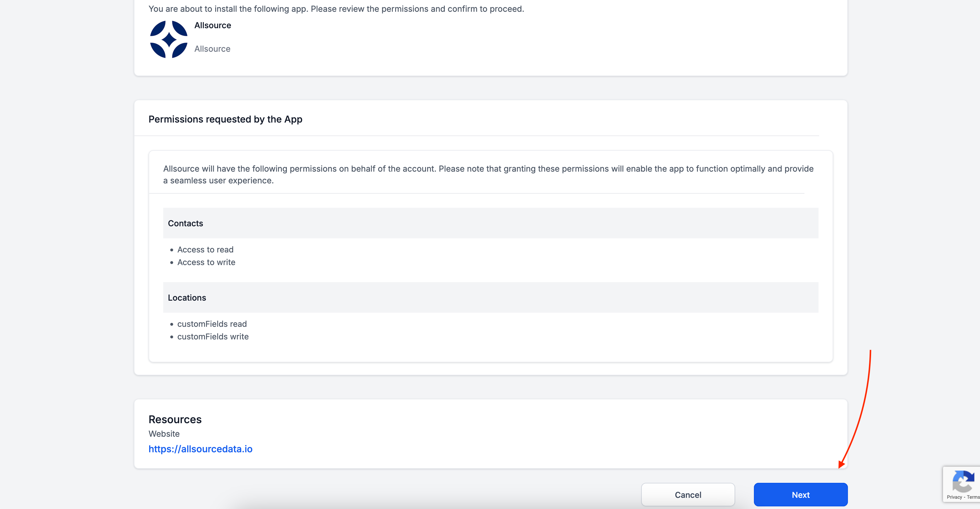980x509 pixels.
Task: Open the reCAPTCHA Privacy link
Action: point(954,497)
